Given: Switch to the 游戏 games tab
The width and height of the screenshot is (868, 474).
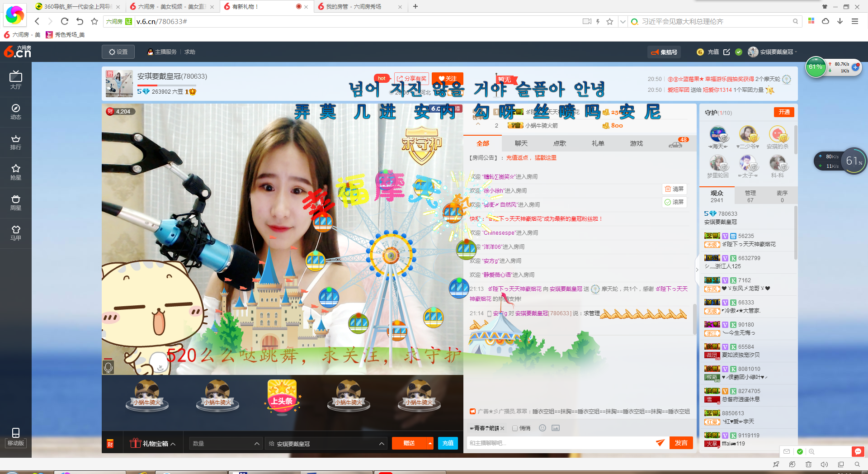Looking at the screenshot, I should coord(637,143).
